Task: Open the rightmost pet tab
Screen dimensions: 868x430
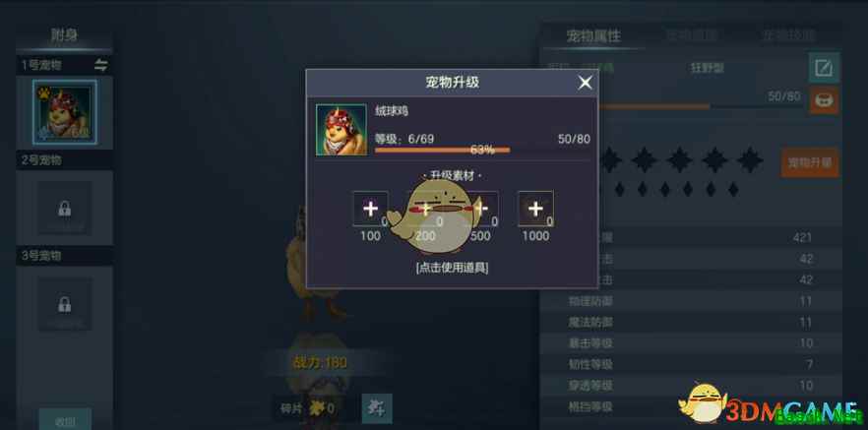Action: (x=788, y=36)
